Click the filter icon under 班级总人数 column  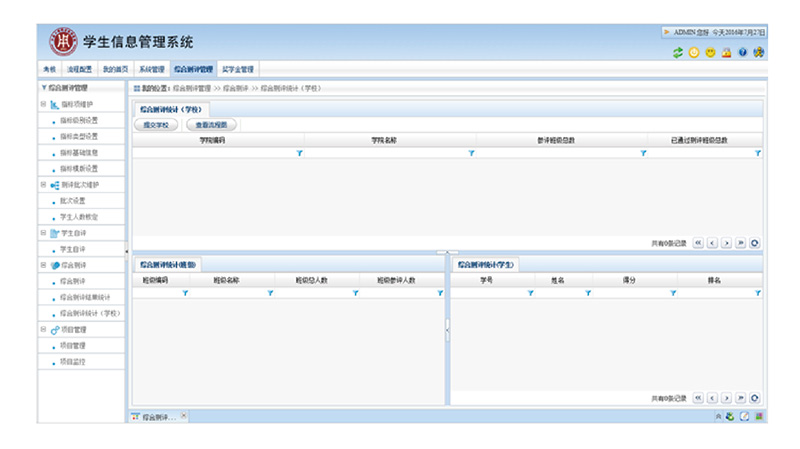(355, 293)
